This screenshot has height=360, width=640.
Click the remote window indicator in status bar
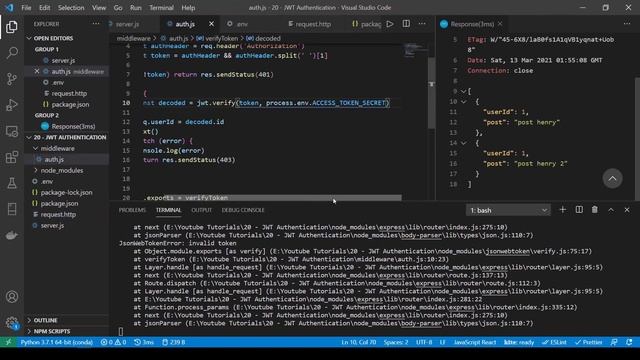[x=8, y=342]
